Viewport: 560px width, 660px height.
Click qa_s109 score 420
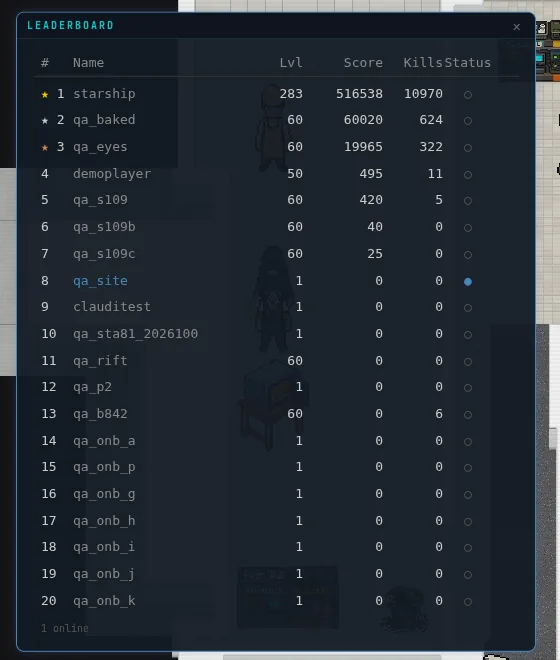(x=371, y=200)
